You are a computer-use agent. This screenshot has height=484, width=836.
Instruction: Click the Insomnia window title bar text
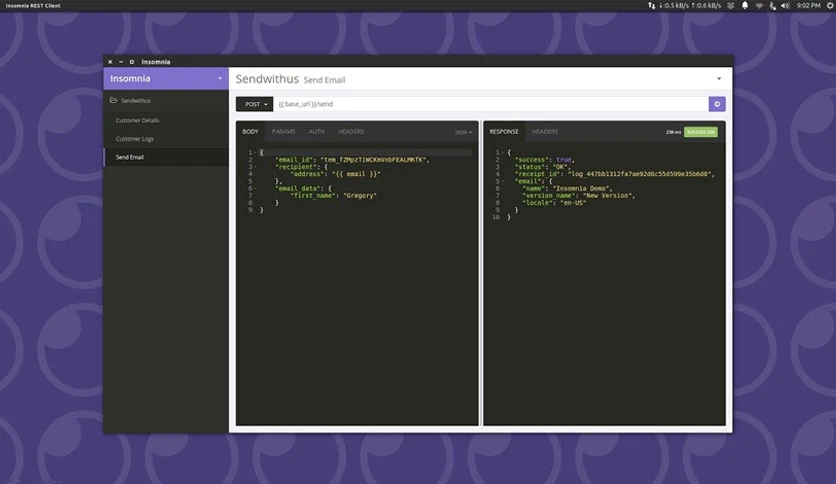156,62
